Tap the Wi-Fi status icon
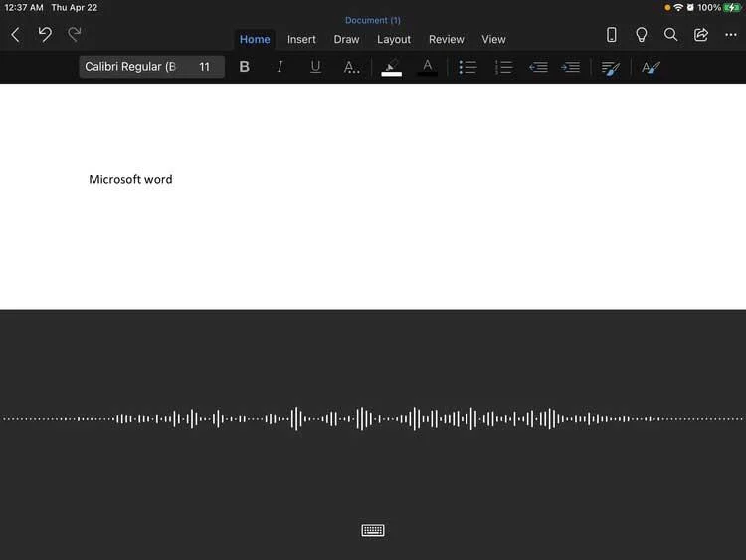 [x=678, y=8]
